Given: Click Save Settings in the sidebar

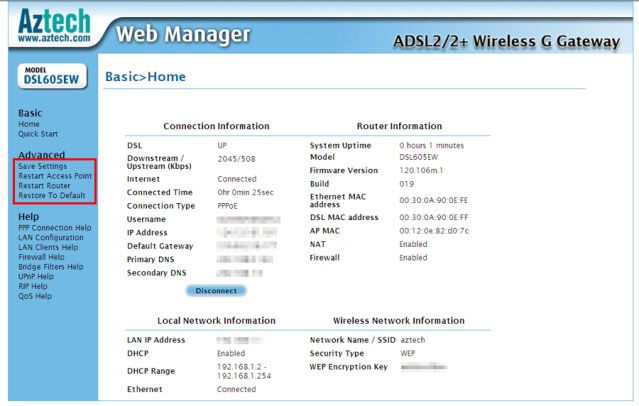Looking at the screenshot, I should pos(42,166).
